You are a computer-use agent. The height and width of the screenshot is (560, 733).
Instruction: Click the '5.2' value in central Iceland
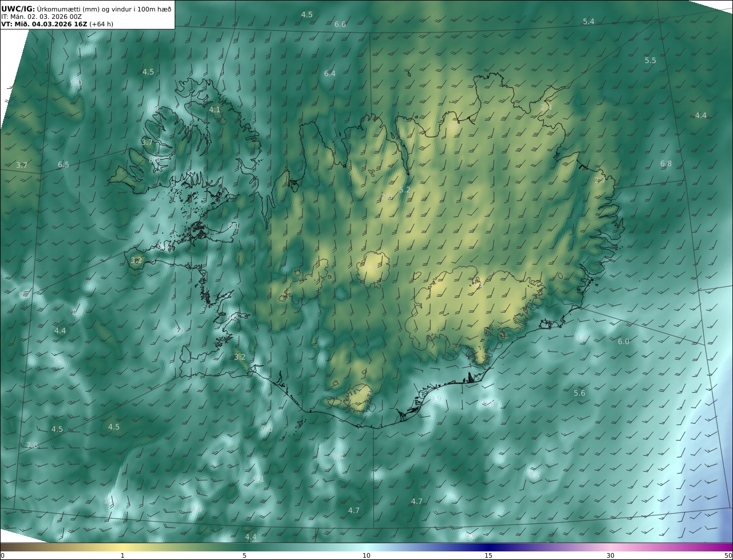click(x=405, y=190)
